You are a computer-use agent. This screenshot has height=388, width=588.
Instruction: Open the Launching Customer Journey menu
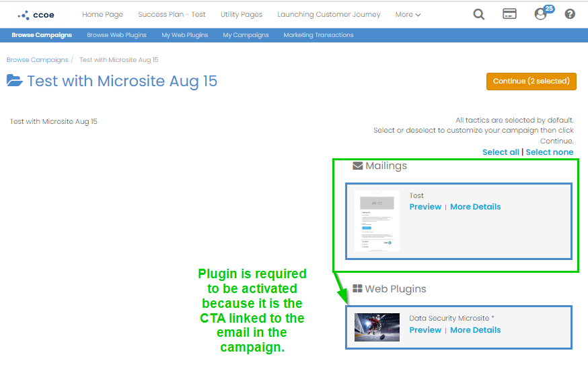coord(328,14)
